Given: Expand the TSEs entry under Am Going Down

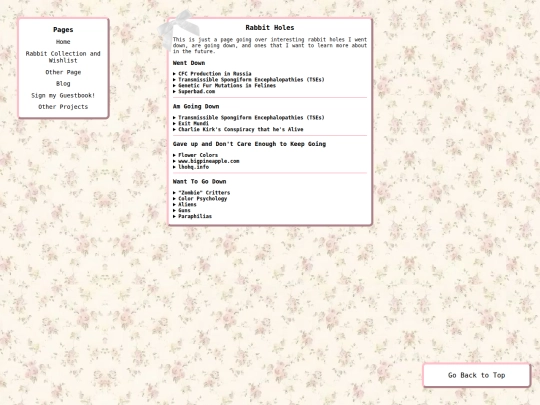Looking at the screenshot, I should pyautogui.click(x=249, y=117).
